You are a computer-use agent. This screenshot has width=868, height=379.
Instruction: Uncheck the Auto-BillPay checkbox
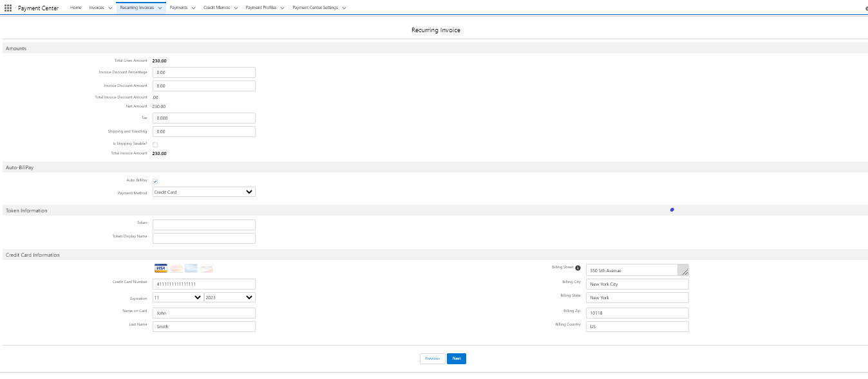(x=155, y=181)
